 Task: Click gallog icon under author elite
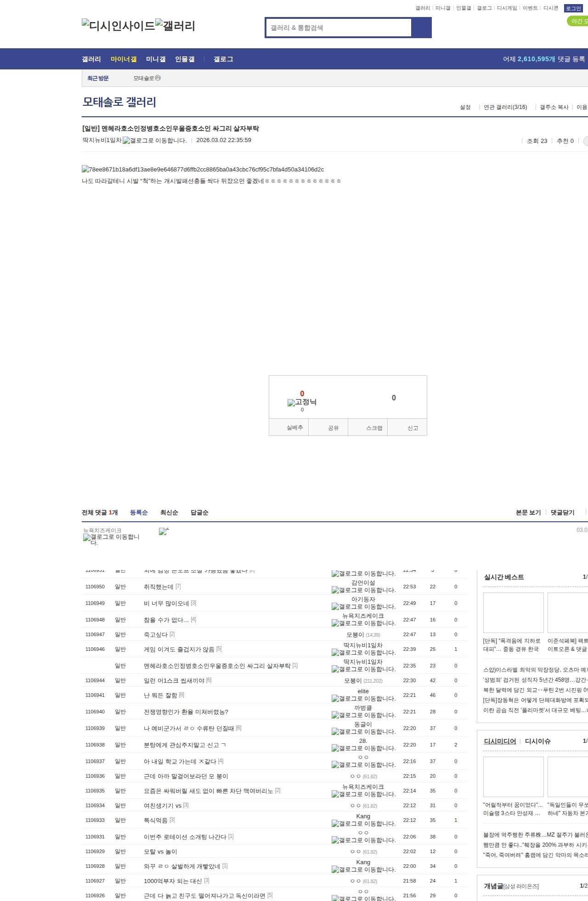coord(363,699)
